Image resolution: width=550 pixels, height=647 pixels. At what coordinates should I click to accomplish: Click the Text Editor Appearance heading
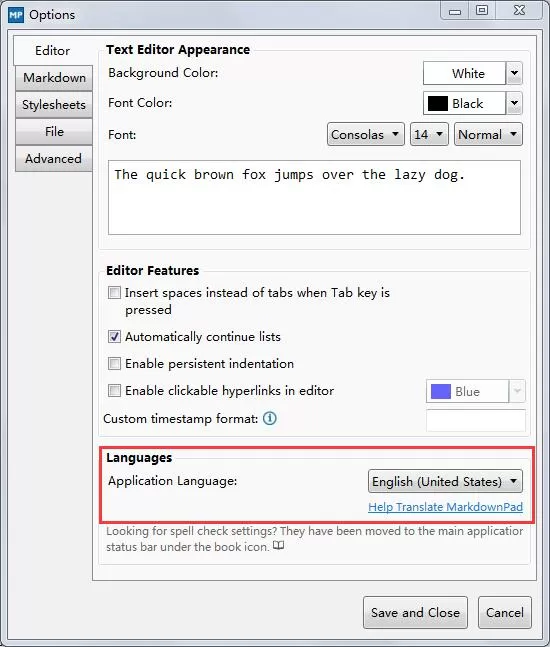[178, 50]
